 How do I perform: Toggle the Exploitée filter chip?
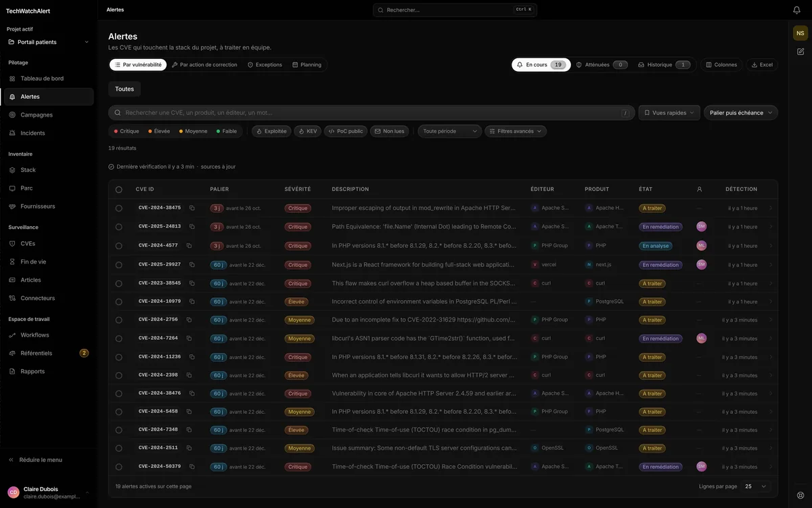[x=271, y=131]
